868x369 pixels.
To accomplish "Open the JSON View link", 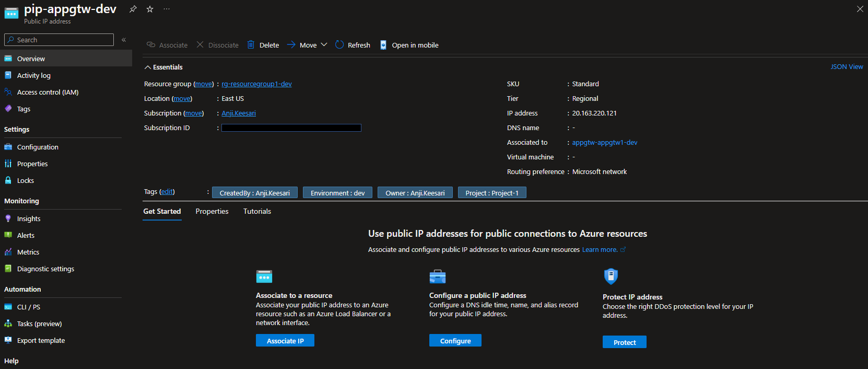I will (847, 67).
